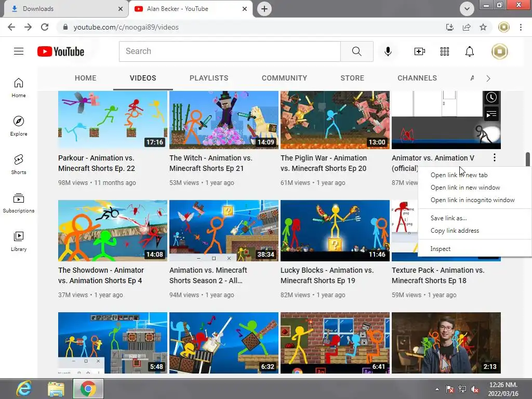Open the 2:13 video thumbnail
Screen dimensions: 532x399
[446, 343]
